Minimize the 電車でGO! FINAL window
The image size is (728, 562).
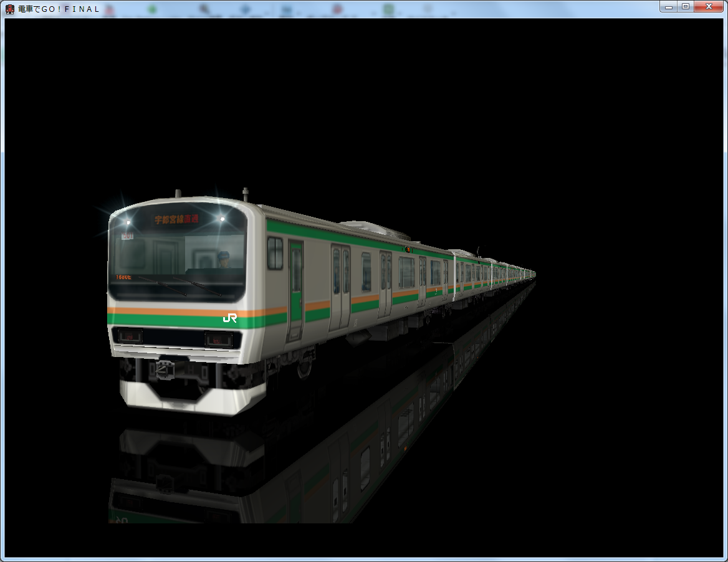[669, 6]
